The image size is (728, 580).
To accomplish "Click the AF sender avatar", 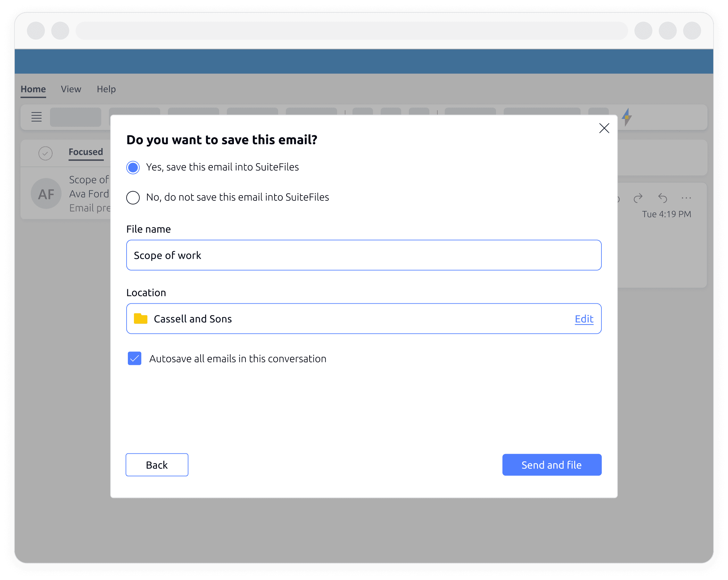I will pyautogui.click(x=46, y=194).
